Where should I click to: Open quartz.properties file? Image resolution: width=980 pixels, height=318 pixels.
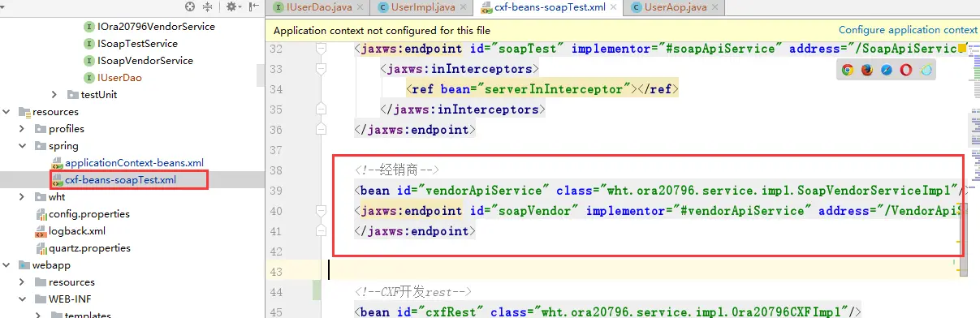89,248
